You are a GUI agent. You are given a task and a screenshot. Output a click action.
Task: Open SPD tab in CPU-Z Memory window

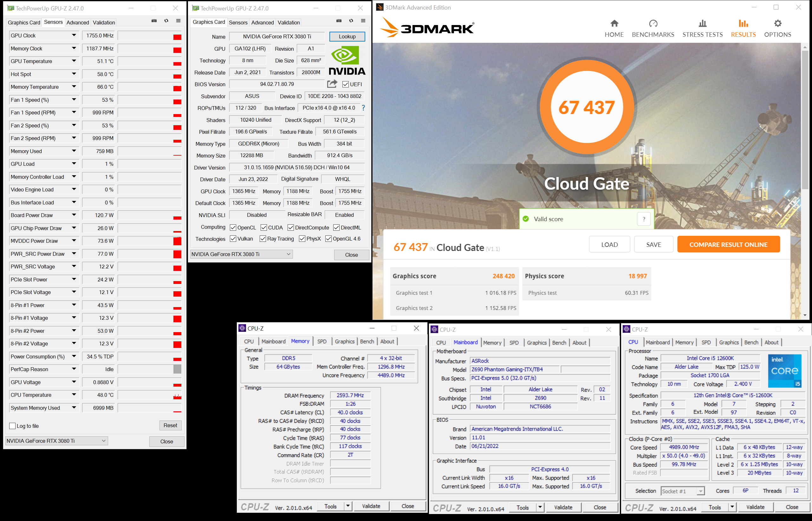(x=322, y=341)
